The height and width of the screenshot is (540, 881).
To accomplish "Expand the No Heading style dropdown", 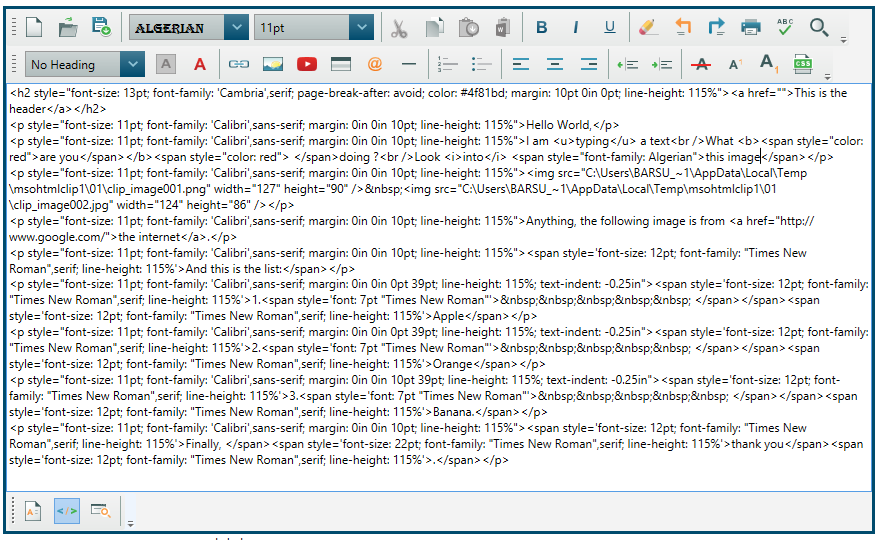I will 132,64.
